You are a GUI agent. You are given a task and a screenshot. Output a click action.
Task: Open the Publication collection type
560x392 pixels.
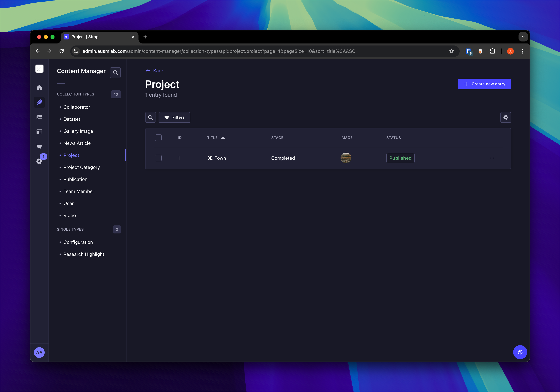75,179
